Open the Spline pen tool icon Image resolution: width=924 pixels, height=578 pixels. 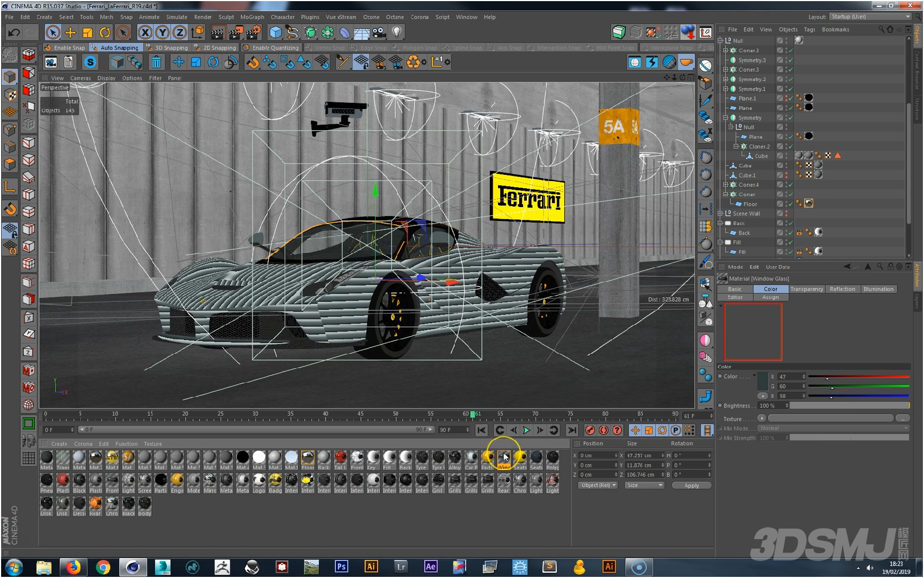(x=292, y=33)
